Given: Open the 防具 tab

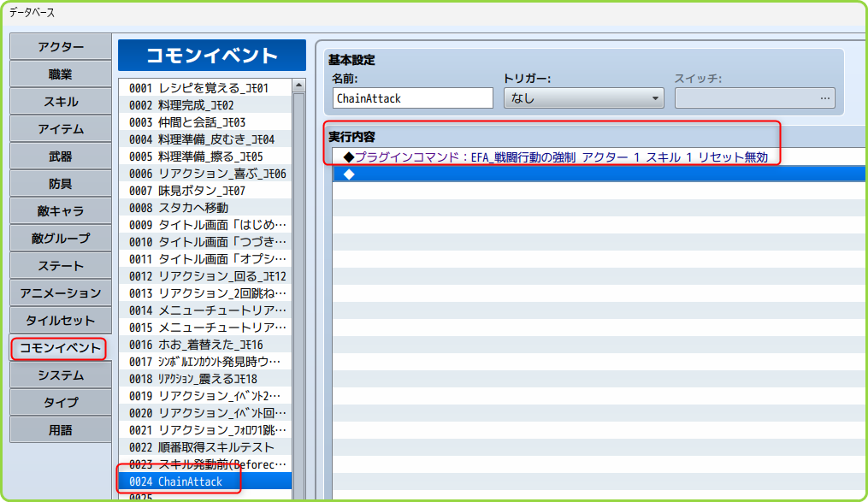Looking at the screenshot, I should coord(61,184).
